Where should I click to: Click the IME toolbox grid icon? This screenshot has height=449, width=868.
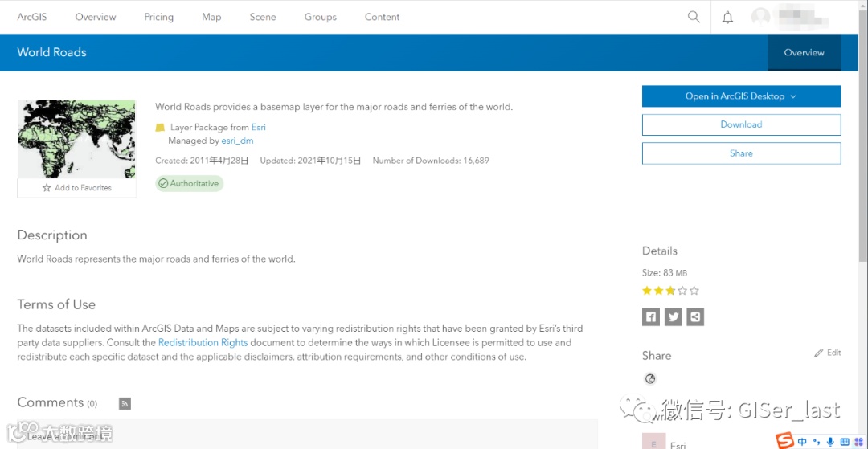pos(859,441)
